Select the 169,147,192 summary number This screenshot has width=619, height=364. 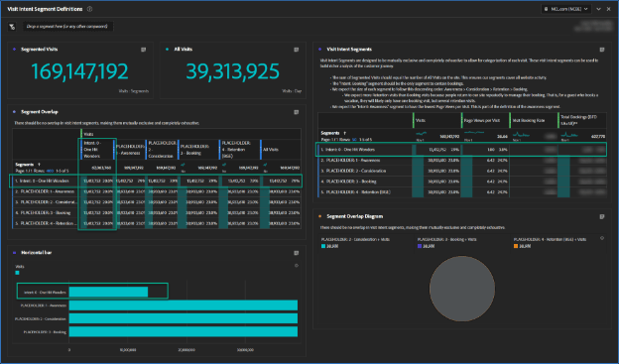tap(79, 71)
